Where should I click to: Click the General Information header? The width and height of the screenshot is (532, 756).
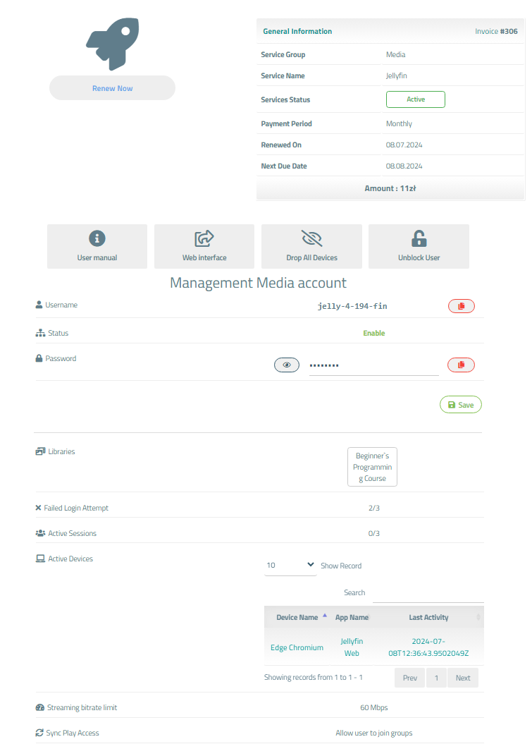tap(297, 31)
